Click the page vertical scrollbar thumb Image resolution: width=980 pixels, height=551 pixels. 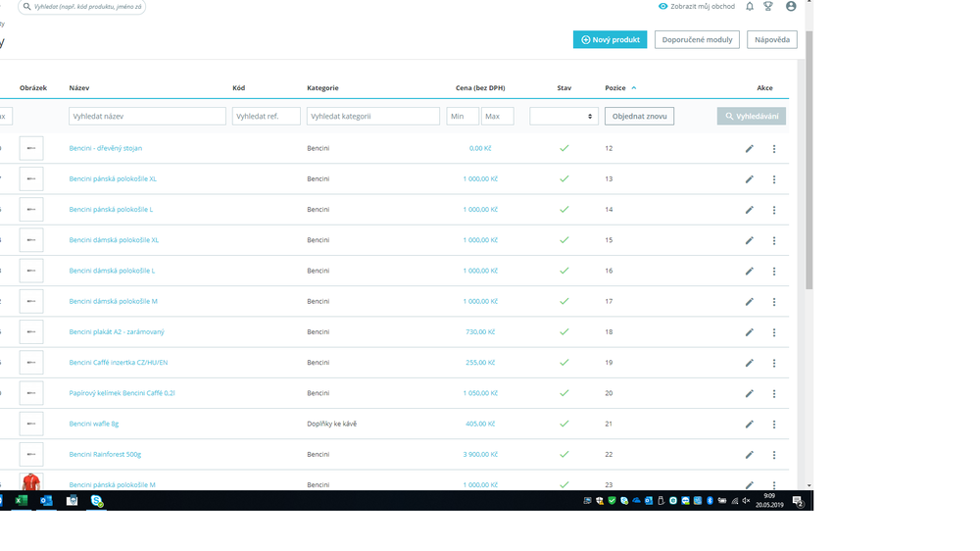pos(808,160)
